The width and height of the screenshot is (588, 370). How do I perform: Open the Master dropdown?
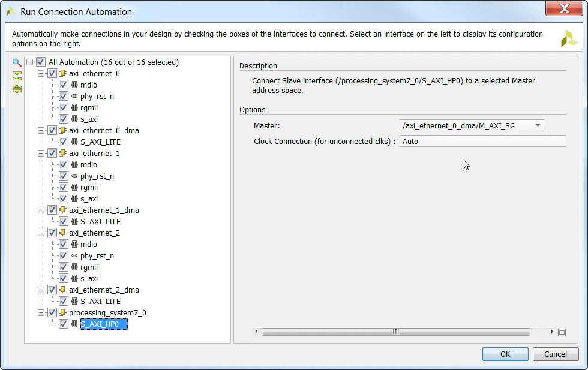pyautogui.click(x=537, y=125)
